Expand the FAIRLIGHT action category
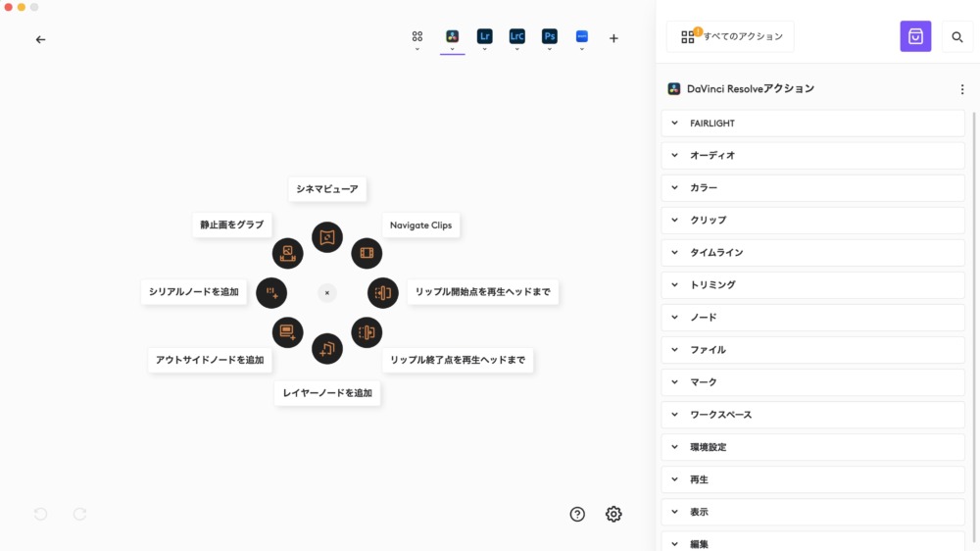 coord(813,124)
